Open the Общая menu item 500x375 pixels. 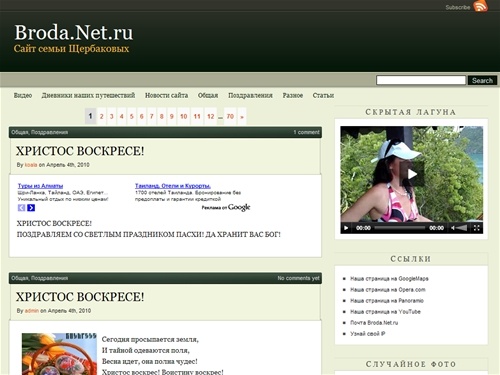(x=208, y=95)
